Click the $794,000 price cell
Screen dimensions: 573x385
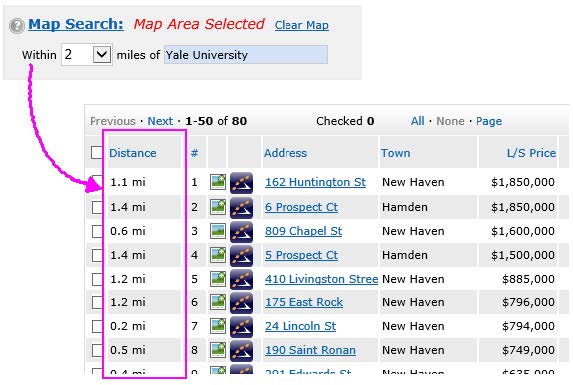point(528,326)
